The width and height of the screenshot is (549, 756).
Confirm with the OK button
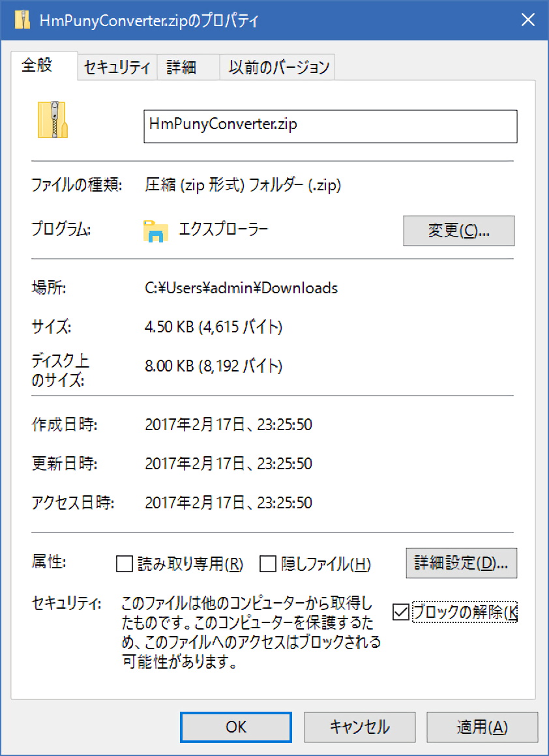coord(235,727)
